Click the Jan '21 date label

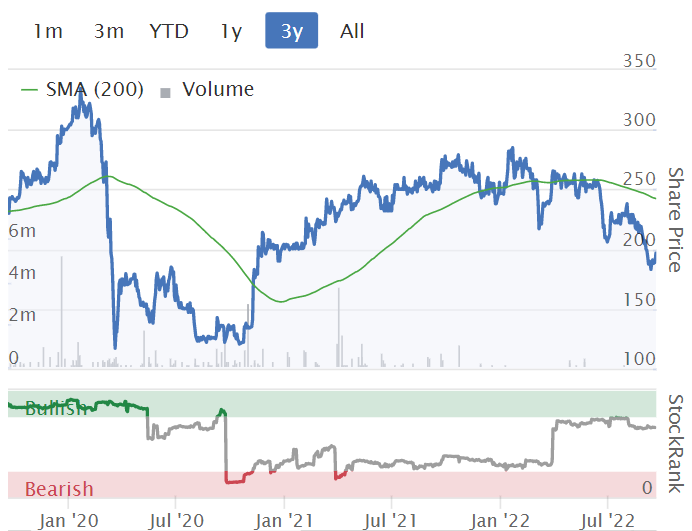[284, 521]
